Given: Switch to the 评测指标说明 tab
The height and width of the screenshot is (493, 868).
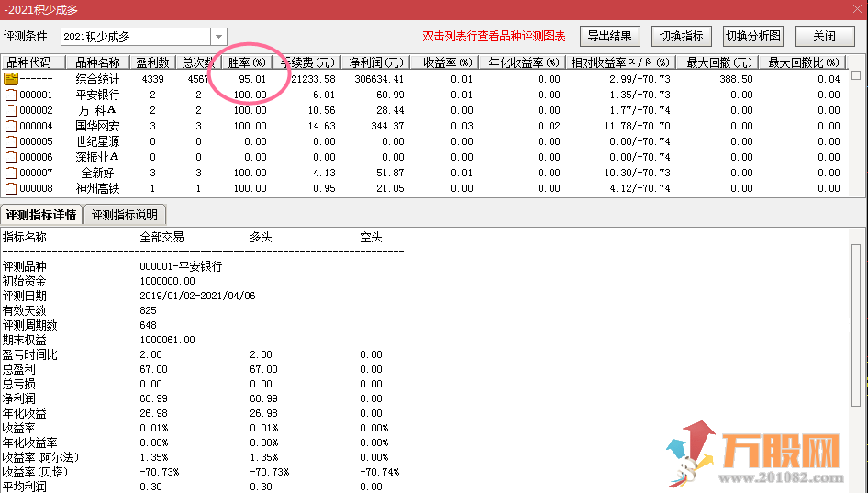Looking at the screenshot, I should click(x=125, y=215).
